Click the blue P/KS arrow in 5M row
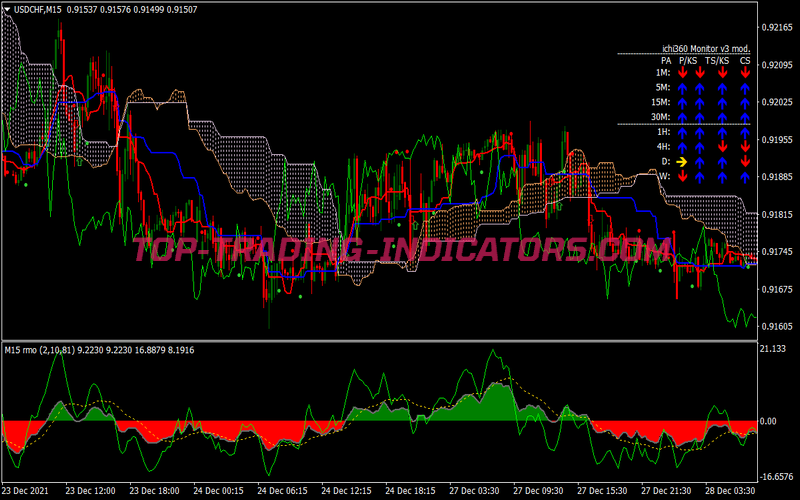Image resolution: width=800 pixels, height=500 pixels. pos(699,88)
